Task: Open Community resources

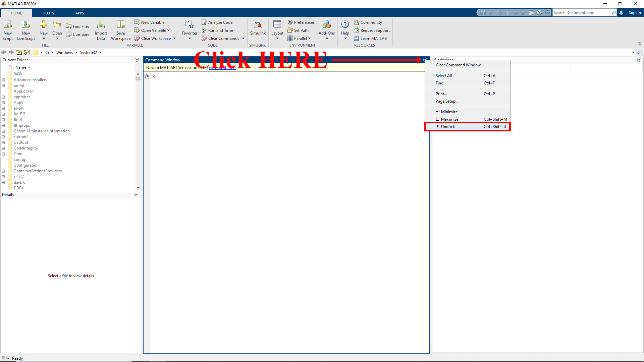Action: (x=368, y=22)
